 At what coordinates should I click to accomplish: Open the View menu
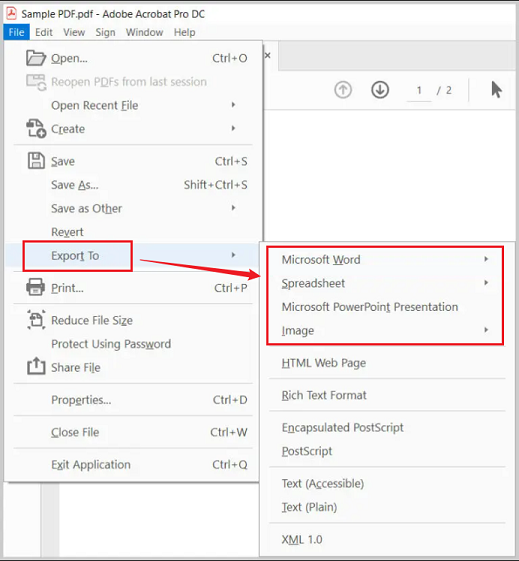74,32
